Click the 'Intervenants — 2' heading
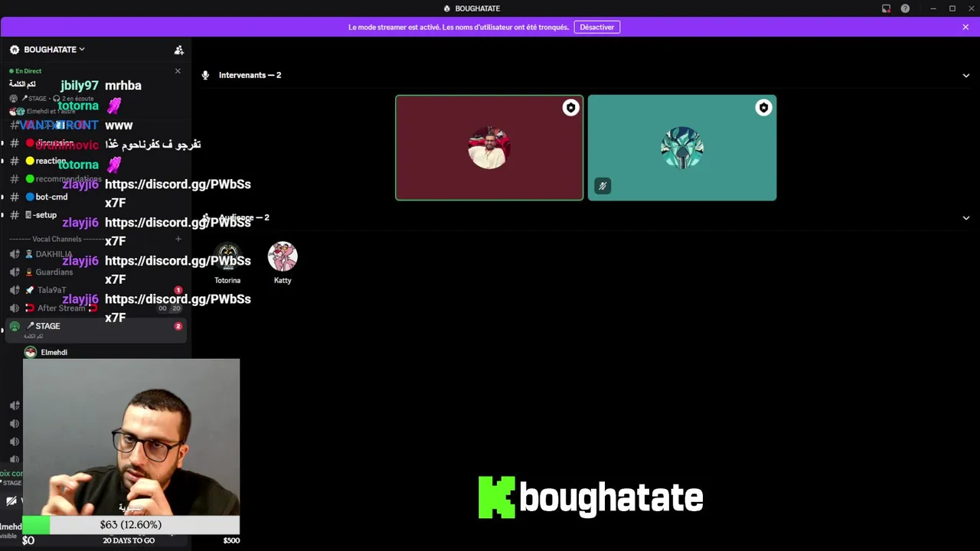Screen dimensions: 980x551 [250, 75]
